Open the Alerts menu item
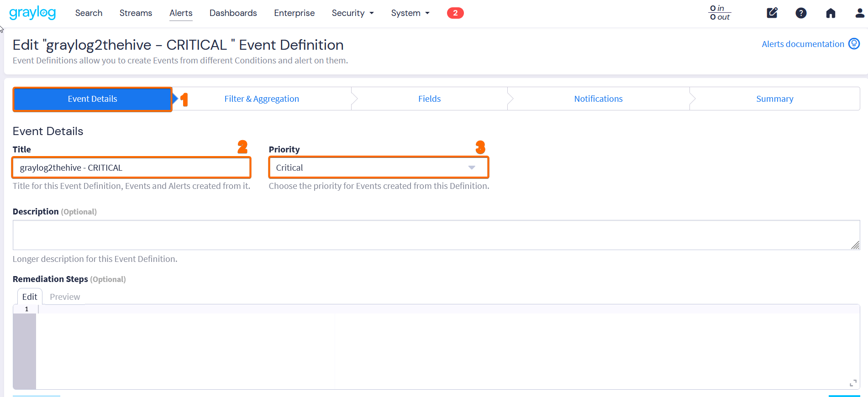Image resolution: width=868 pixels, height=397 pixels. point(181,13)
